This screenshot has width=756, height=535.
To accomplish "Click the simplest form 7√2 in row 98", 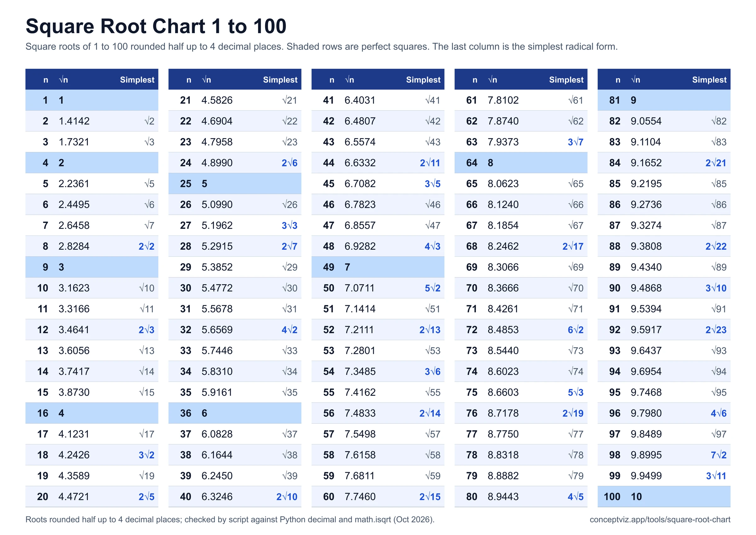I will [719, 455].
